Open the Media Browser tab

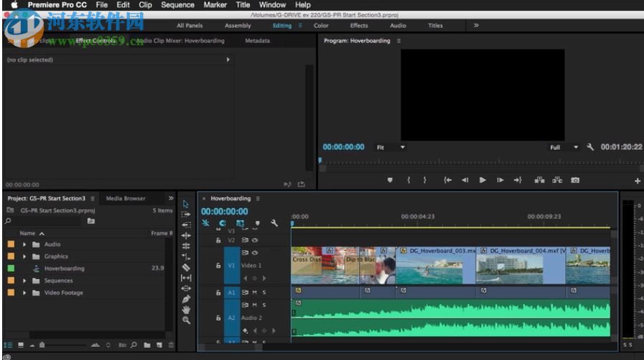click(x=126, y=199)
